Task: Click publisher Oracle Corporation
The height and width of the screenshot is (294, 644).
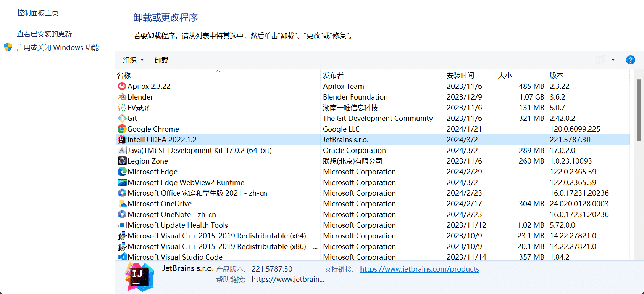Action: click(354, 150)
